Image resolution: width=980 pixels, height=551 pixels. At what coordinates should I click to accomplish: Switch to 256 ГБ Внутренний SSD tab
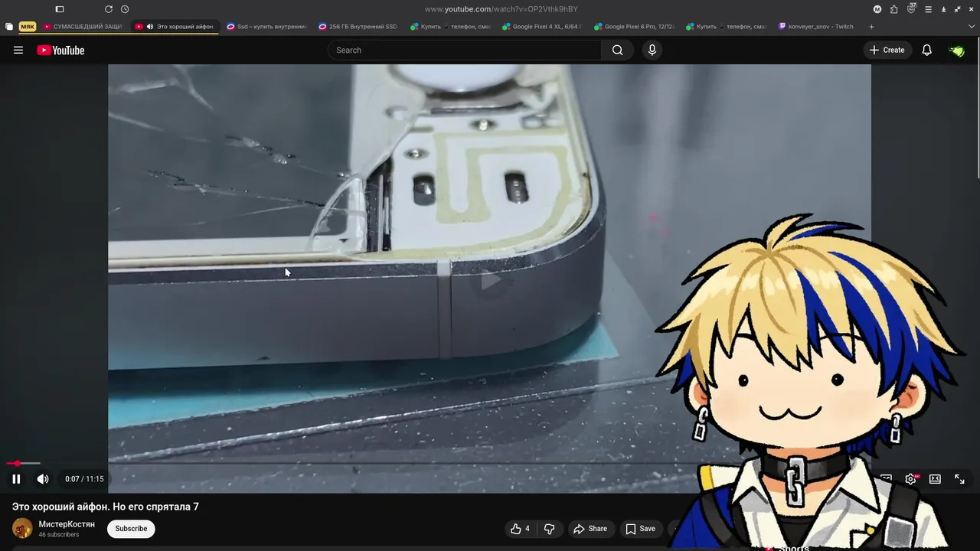358,27
